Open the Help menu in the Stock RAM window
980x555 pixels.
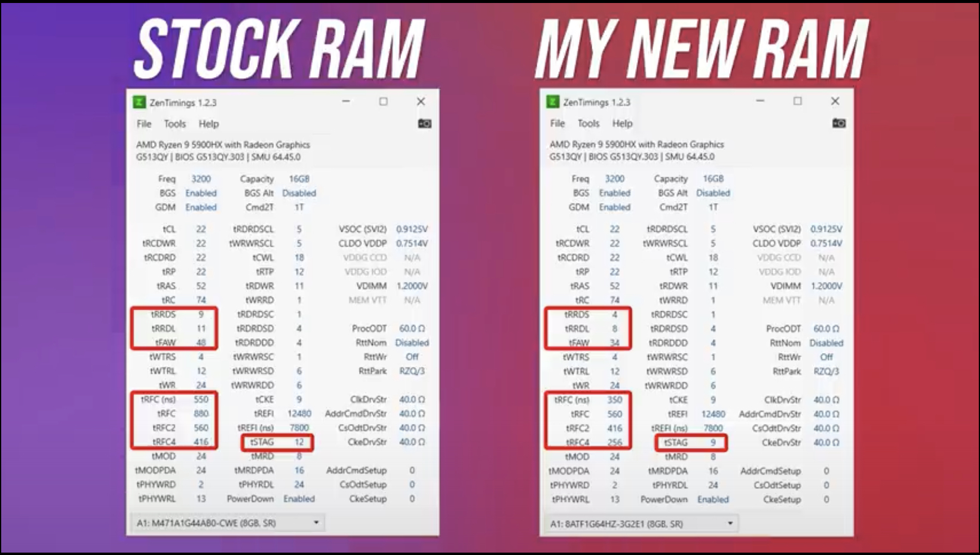click(x=209, y=124)
